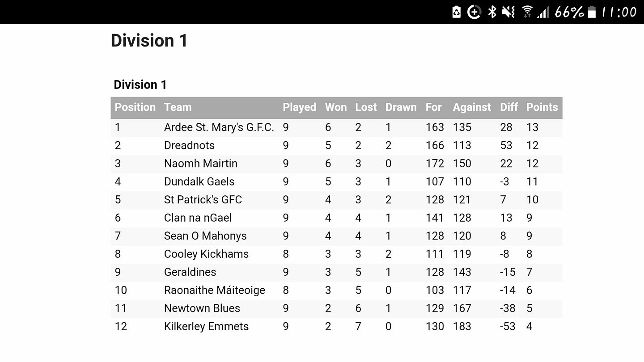Screen dimensions: 644x362
Task: Tap the battery icon in status bar
Action: click(592, 12)
